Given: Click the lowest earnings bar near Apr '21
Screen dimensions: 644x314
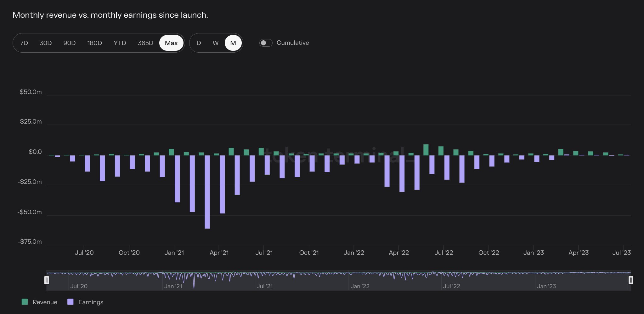Looking at the screenshot, I should tap(207, 192).
